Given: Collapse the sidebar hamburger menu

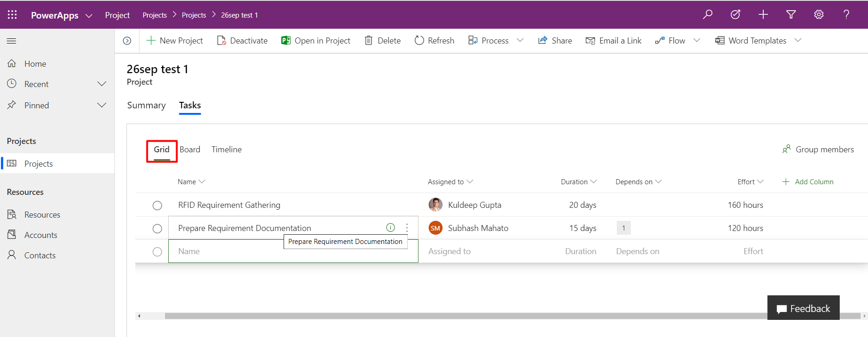Looking at the screenshot, I should point(12,41).
